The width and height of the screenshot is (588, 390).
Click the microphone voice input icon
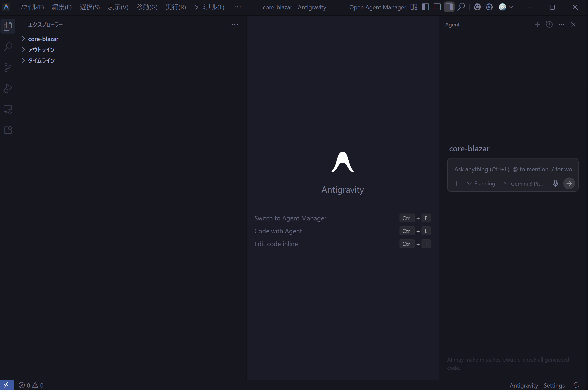point(555,184)
